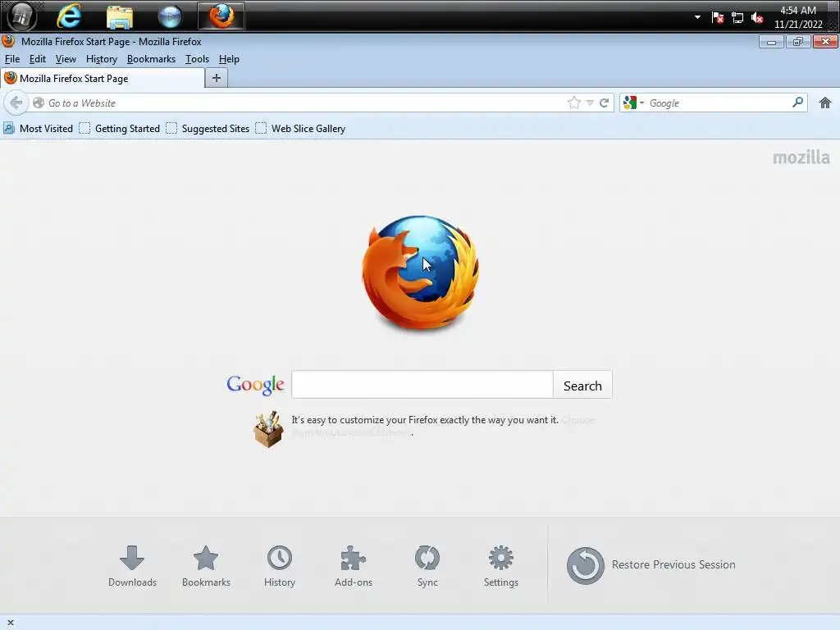Open the Suggested Sites bookmark
Screen dimensions: 840x630
[x=208, y=129]
